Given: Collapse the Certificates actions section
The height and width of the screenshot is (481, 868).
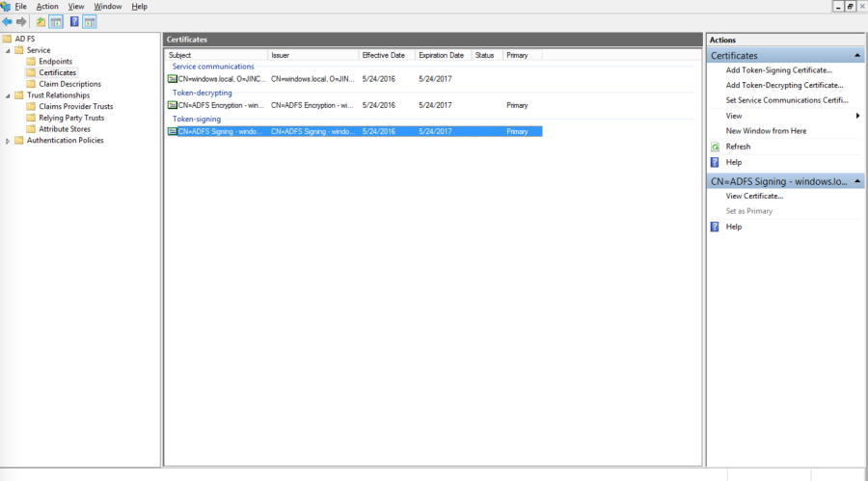Looking at the screenshot, I should [x=857, y=56].
